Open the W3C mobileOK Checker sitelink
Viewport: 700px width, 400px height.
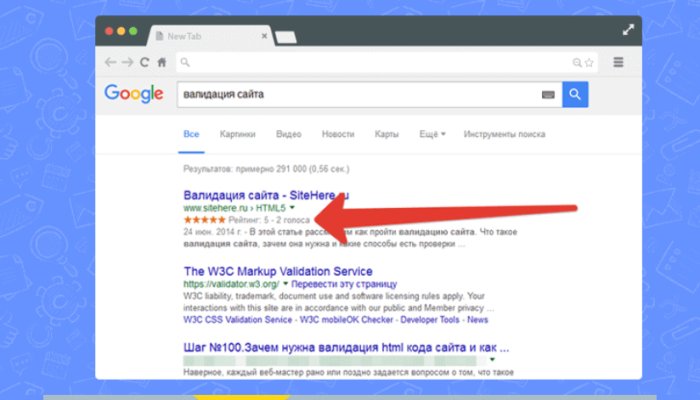(346, 320)
